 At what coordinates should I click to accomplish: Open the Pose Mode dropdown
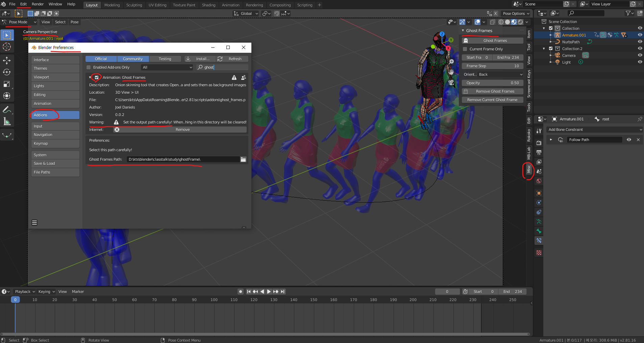click(19, 22)
